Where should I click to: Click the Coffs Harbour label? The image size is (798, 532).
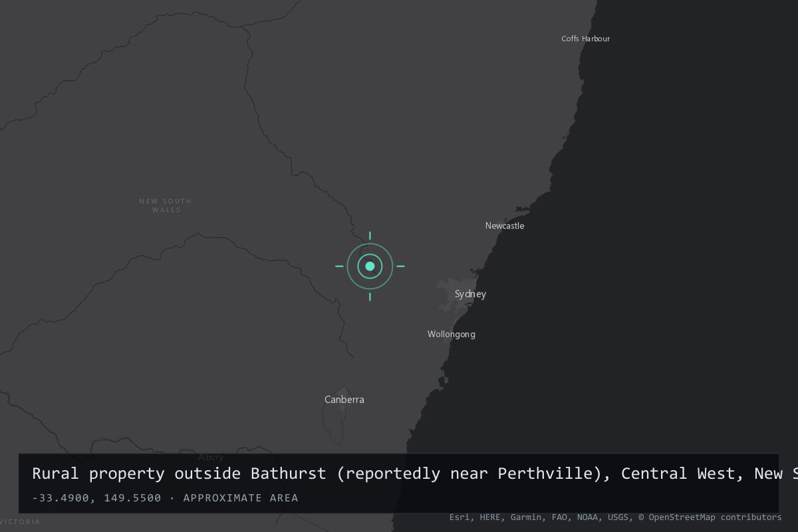pos(586,39)
